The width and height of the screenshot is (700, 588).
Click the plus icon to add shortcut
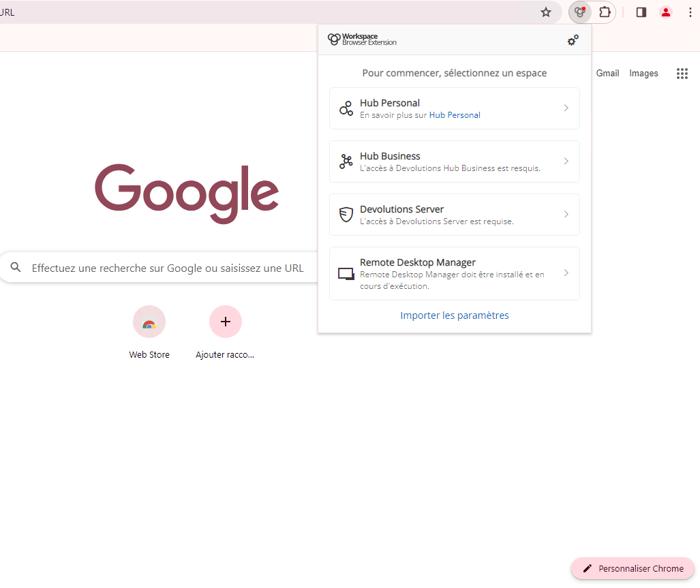pyautogui.click(x=225, y=321)
